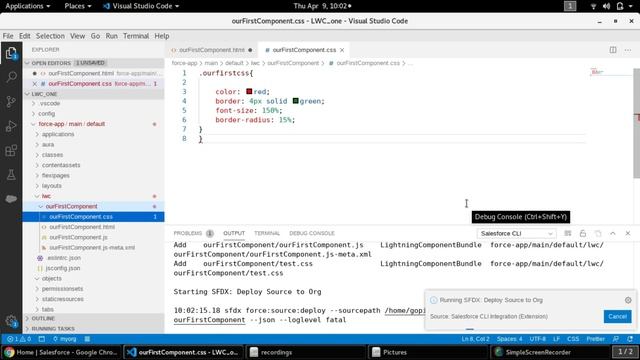Viewport: 640px width, 360px height.
Task: Select Spaces: 4 indentation setting
Action: pyautogui.click(x=509, y=339)
